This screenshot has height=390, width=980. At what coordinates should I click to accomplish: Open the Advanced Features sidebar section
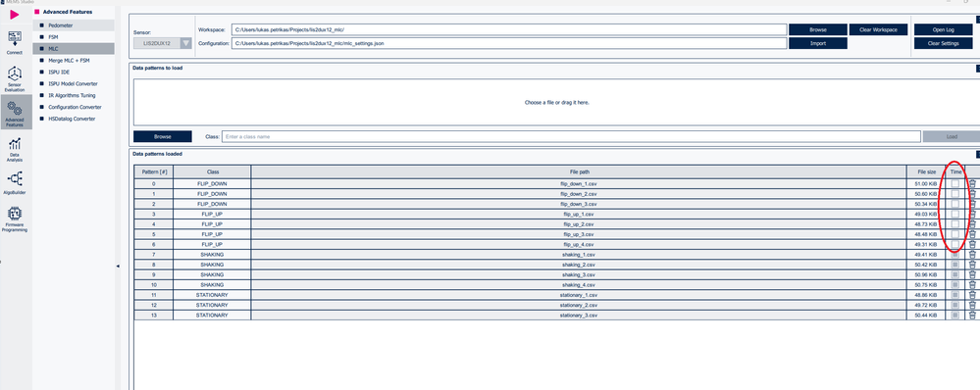[x=15, y=113]
